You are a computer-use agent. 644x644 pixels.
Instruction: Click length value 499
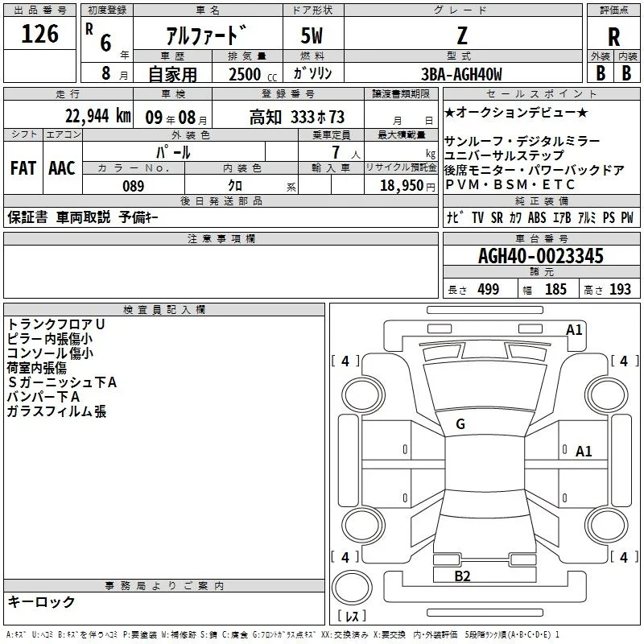click(x=489, y=289)
